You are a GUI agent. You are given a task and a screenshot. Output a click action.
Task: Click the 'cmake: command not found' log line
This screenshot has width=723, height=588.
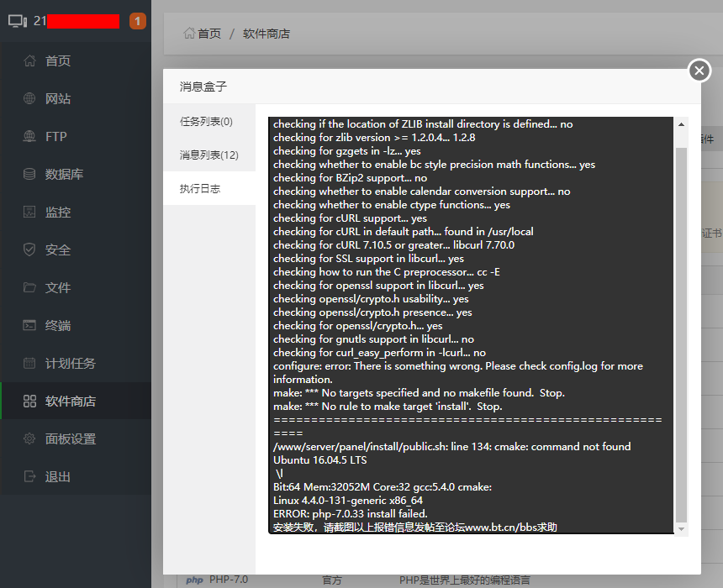[x=452, y=446]
